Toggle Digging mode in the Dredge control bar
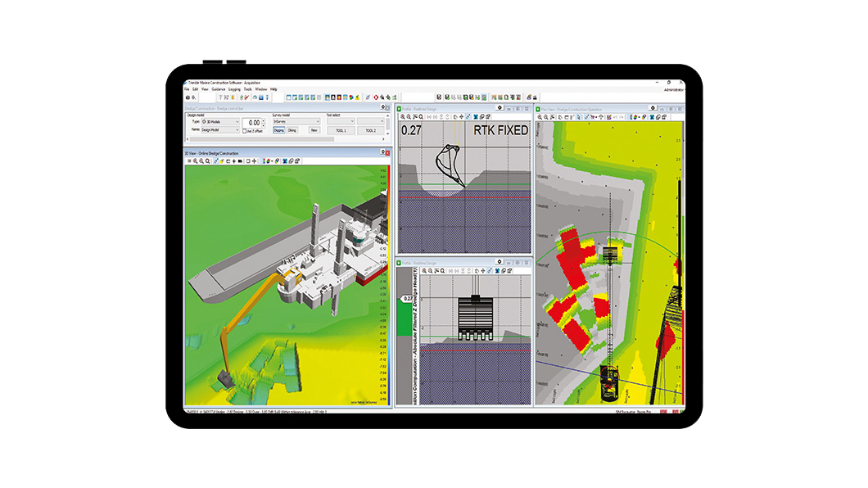Image resolution: width=868 pixels, height=488 pixels. pyautogui.click(x=278, y=129)
